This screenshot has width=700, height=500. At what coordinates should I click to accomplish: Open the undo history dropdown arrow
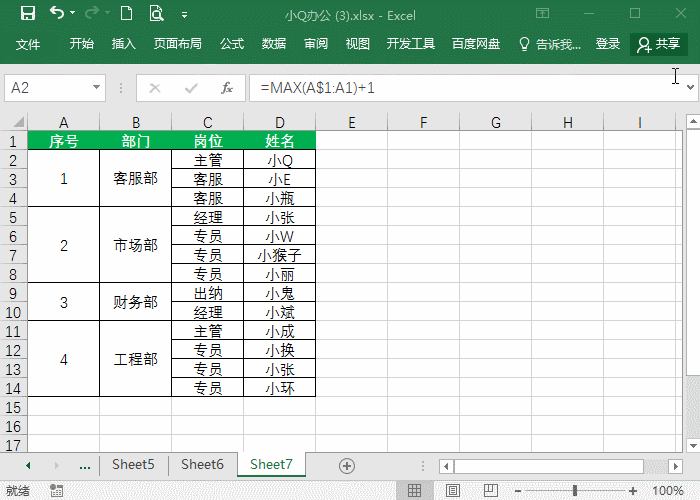coord(73,13)
